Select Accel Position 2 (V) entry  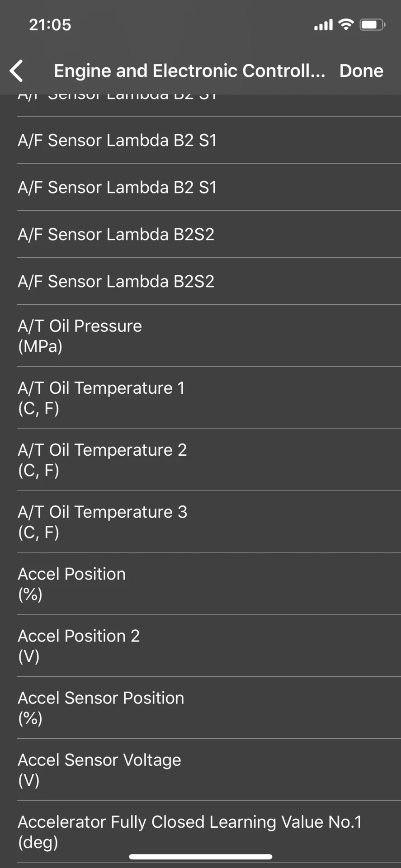pyautogui.click(x=200, y=646)
